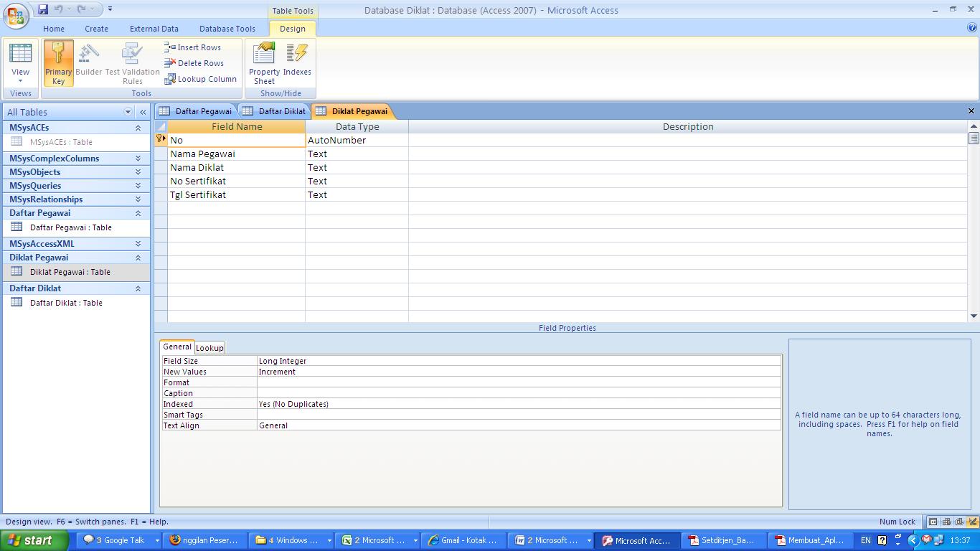Expand the MSysComplexColumns group

(138, 159)
